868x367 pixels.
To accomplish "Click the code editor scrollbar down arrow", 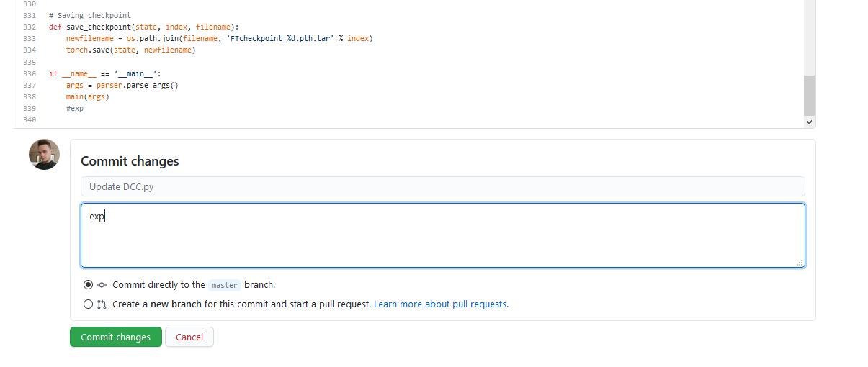I will 809,122.
